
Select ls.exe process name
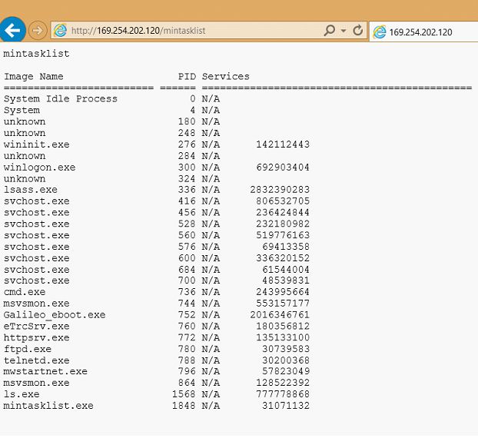pyautogui.click(x=22, y=394)
